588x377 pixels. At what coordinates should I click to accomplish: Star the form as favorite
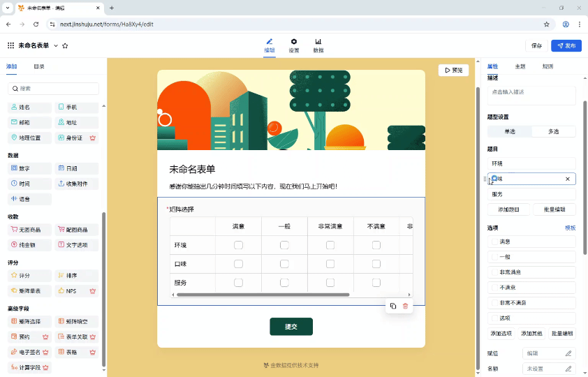click(65, 45)
